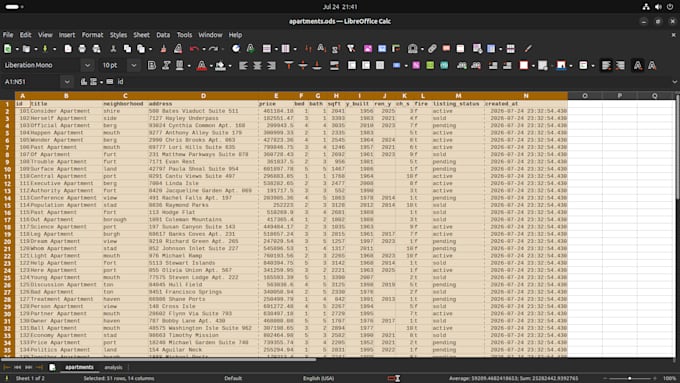Image resolution: width=680 pixels, height=383 pixels.
Task: Click the Sort icon
Action: (308, 49)
